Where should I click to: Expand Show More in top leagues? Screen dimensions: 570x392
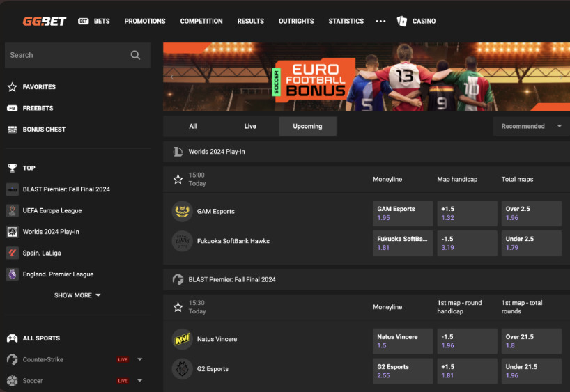coord(77,295)
